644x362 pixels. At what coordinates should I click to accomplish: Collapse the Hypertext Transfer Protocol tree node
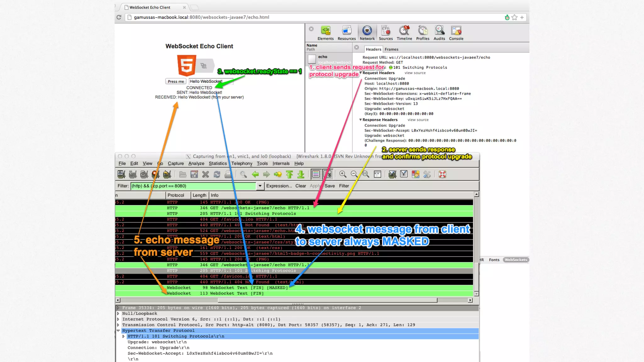point(118,331)
